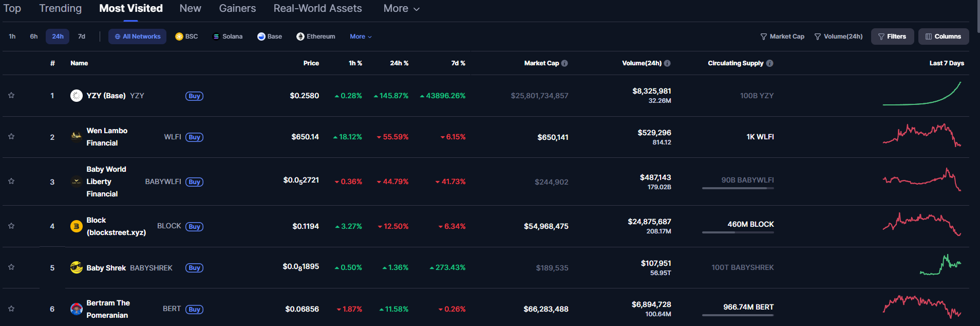Buy BABYWLFI token
Screen dimensions: 980x326
[194, 182]
